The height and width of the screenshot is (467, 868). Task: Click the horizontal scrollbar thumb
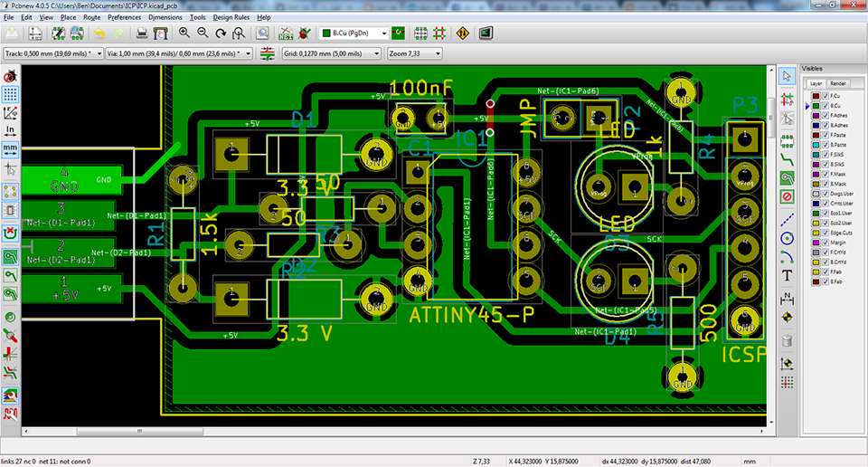(139, 431)
